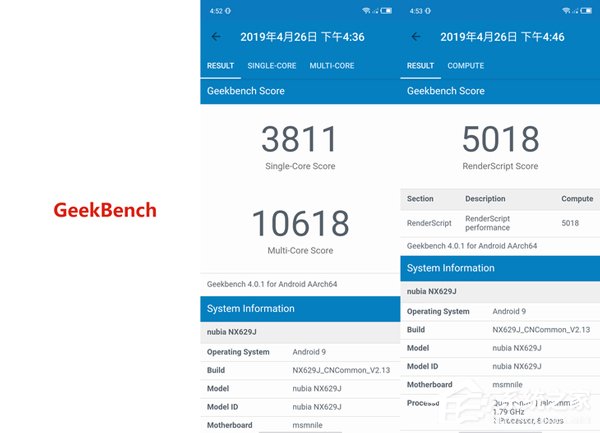Viewport: 600px width, 433px height.
Task: Tap RenderScript Score label
Action: (x=500, y=166)
